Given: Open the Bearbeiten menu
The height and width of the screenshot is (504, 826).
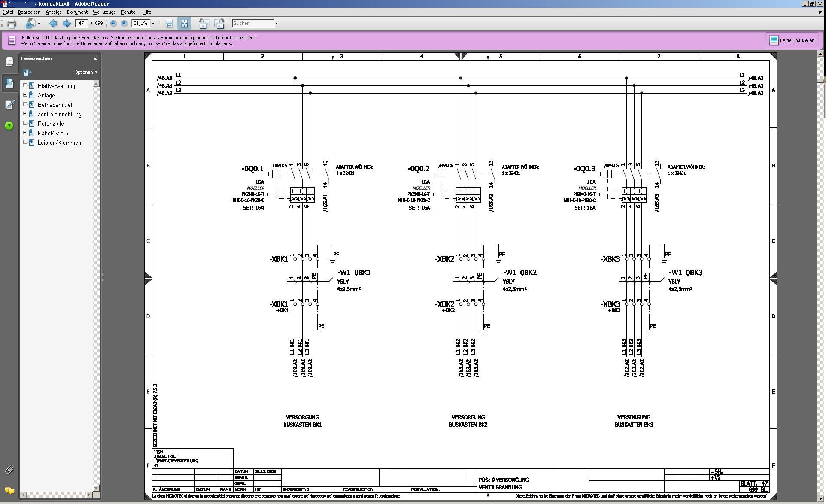Looking at the screenshot, I should pos(29,12).
